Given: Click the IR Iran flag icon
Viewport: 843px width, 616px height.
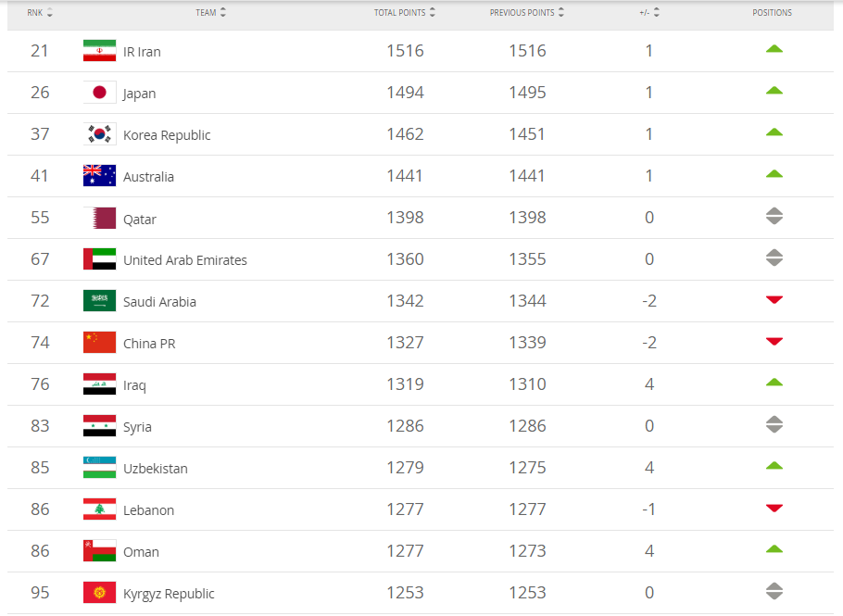Looking at the screenshot, I should [99, 51].
